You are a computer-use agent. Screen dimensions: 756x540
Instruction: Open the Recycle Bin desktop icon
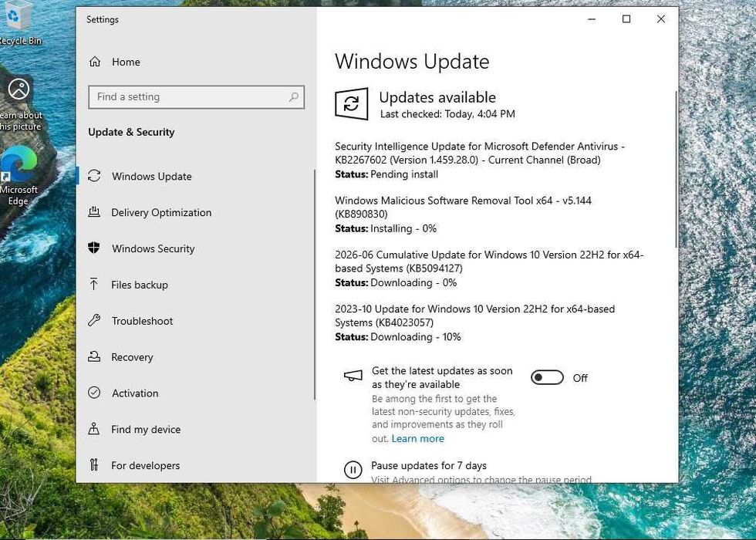pyautogui.click(x=19, y=23)
